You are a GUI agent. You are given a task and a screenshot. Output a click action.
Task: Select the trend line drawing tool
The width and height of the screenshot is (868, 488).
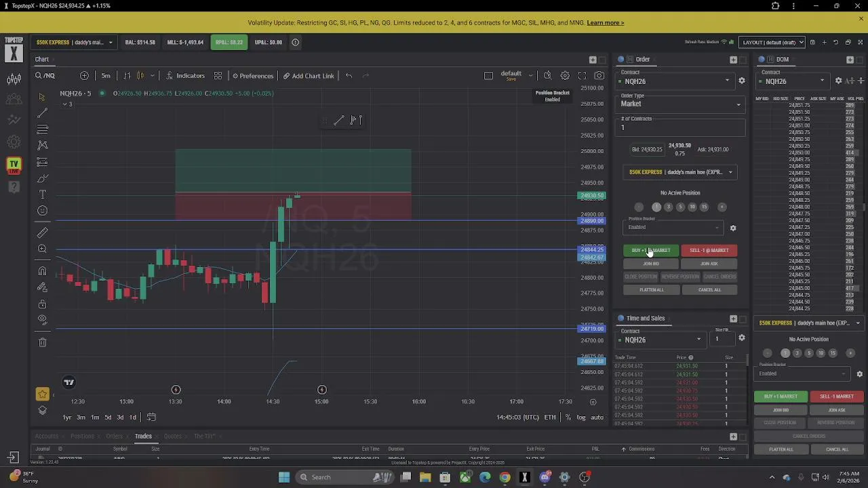click(42, 113)
